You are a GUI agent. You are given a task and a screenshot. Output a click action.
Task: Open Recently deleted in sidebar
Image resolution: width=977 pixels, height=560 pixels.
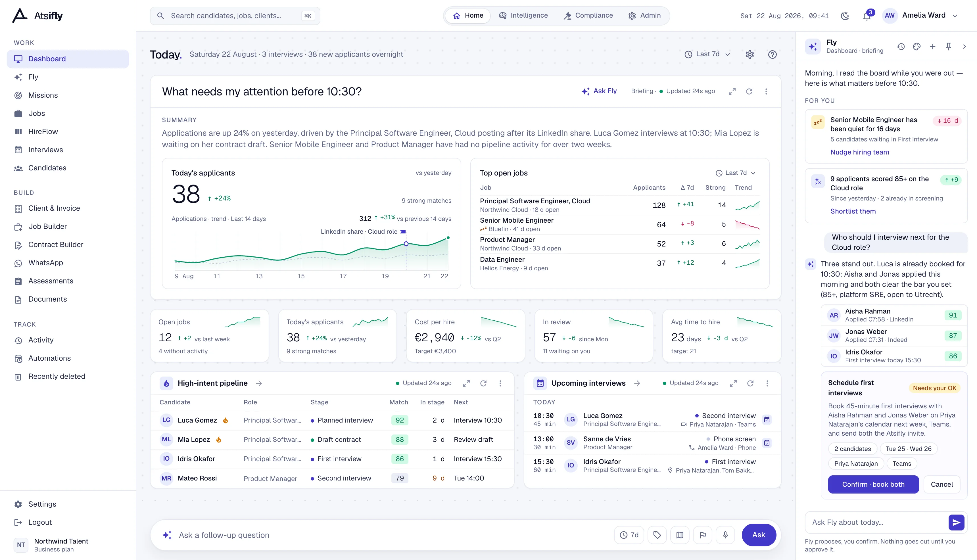[x=68, y=377]
